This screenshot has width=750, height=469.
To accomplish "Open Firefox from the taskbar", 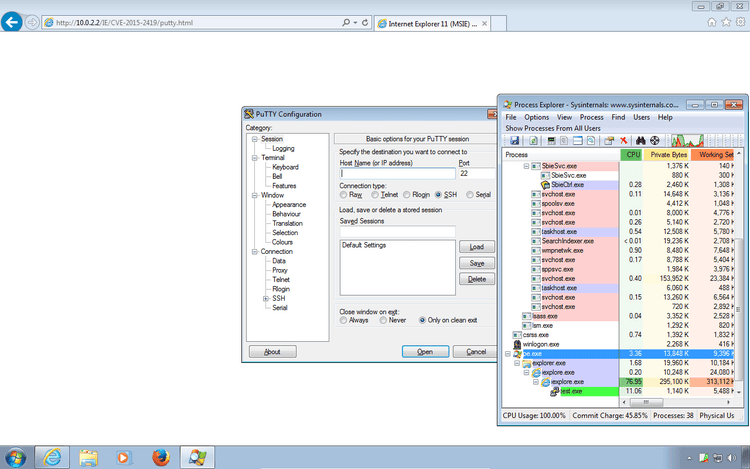I will tap(160, 456).
